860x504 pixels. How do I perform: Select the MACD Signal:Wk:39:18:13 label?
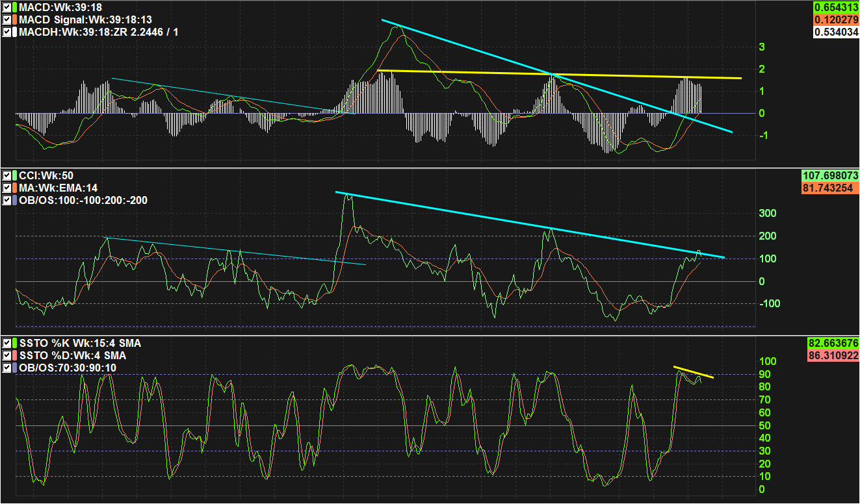85,19
